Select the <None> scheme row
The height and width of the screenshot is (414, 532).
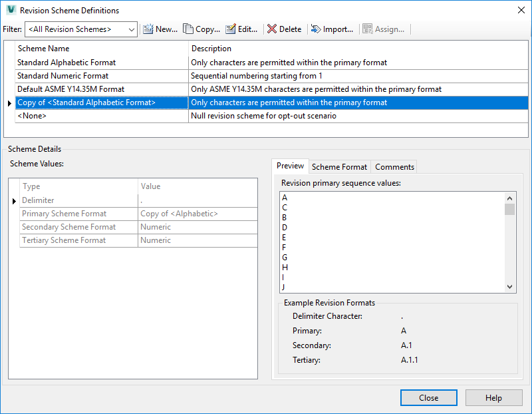tap(271, 116)
